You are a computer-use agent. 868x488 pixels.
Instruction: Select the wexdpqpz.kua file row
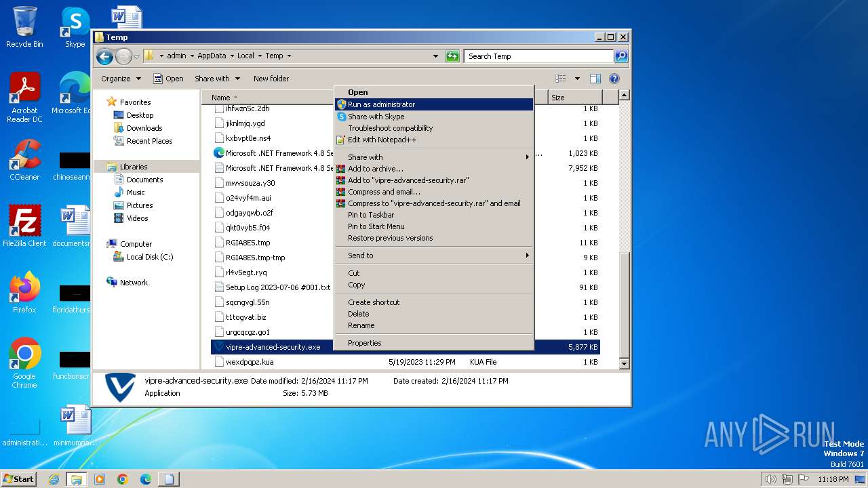pos(406,362)
